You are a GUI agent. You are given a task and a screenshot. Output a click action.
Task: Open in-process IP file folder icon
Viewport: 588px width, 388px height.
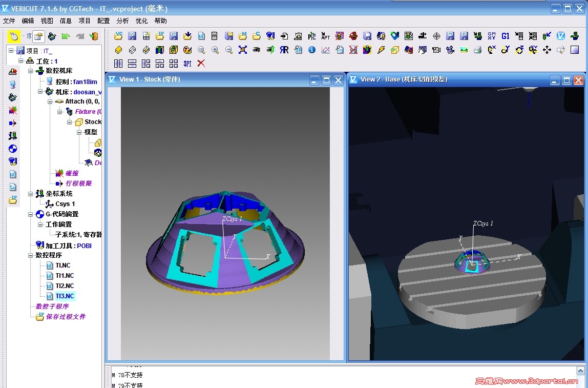coord(160,36)
